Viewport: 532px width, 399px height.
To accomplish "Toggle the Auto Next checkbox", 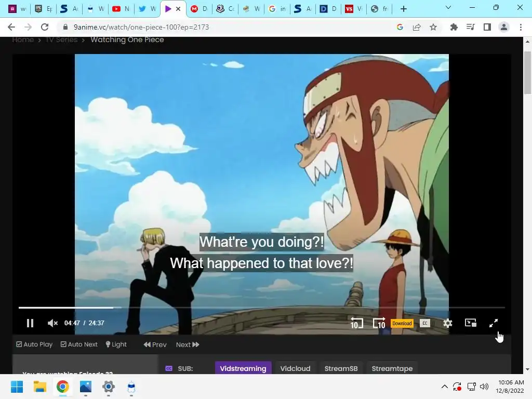I will coord(79,344).
